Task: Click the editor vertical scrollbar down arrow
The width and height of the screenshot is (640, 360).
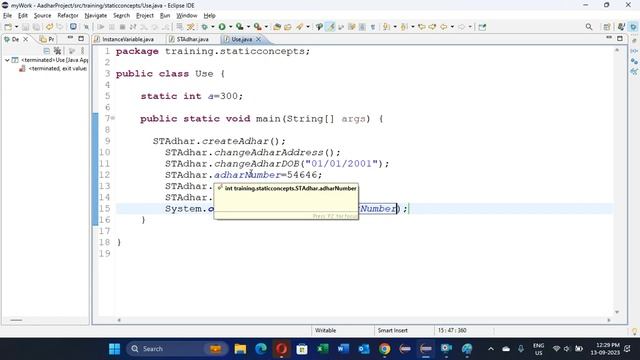Action: click(x=617, y=312)
